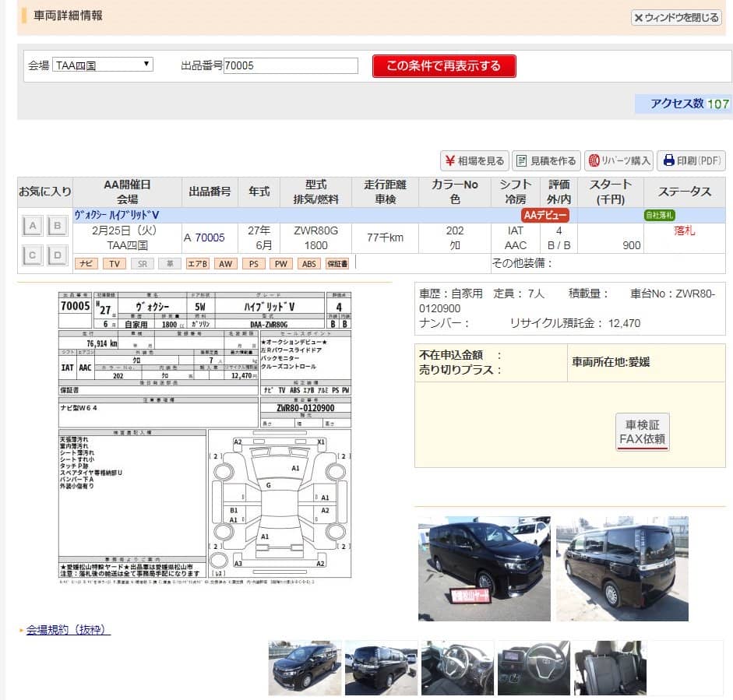This screenshot has width=733, height=700.
Task: Open large rear-side photo of black van
Action: coord(622,568)
